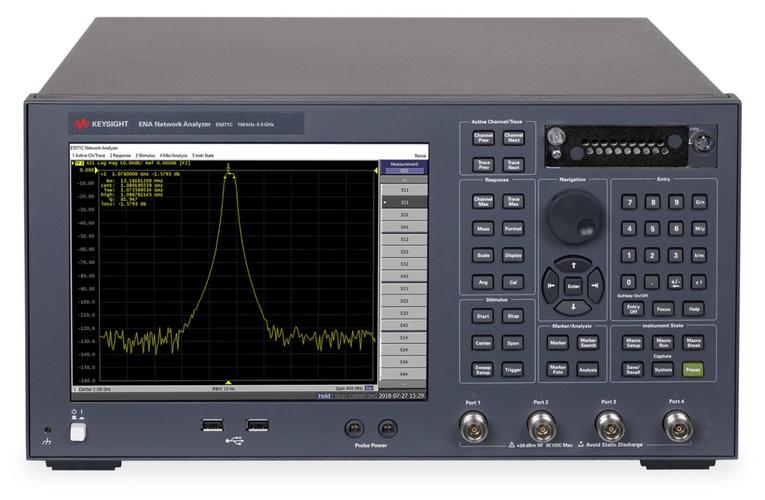This screenshot has width=765, height=500.
Task: Open the Mkr/Analysis screen menu
Action: point(173,156)
